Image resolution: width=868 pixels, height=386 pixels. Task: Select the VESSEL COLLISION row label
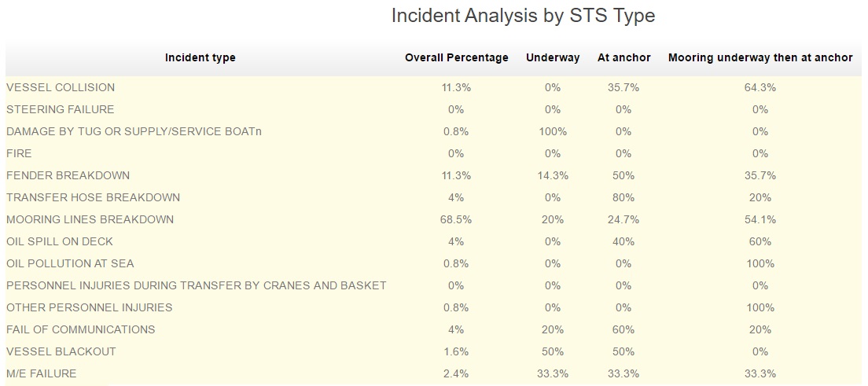pyautogui.click(x=61, y=87)
